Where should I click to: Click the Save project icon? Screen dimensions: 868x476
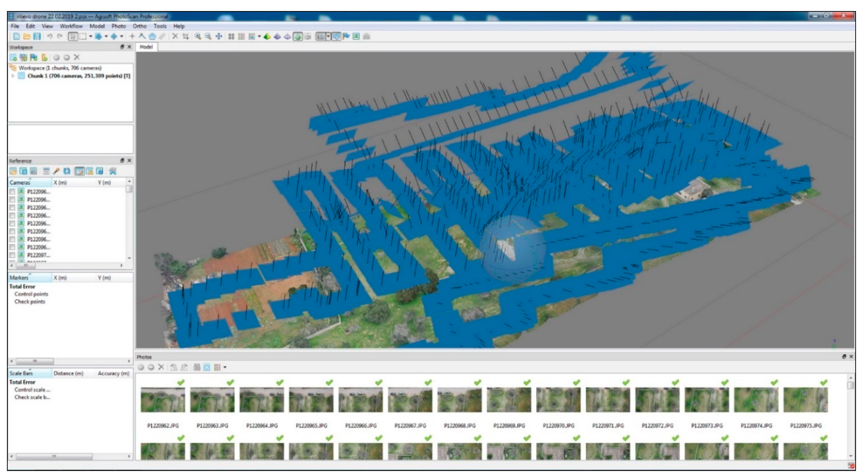click(x=37, y=36)
